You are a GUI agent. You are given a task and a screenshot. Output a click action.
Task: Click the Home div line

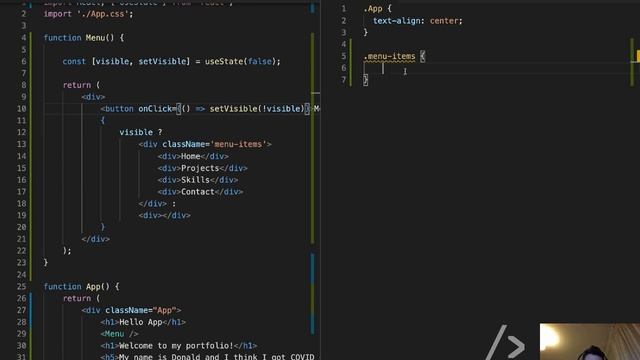[193, 156]
